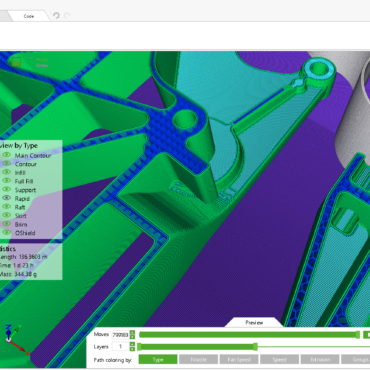Screen dimensions: 370x370
Task: Decrease Layers value with down stepper
Action: point(132,349)
